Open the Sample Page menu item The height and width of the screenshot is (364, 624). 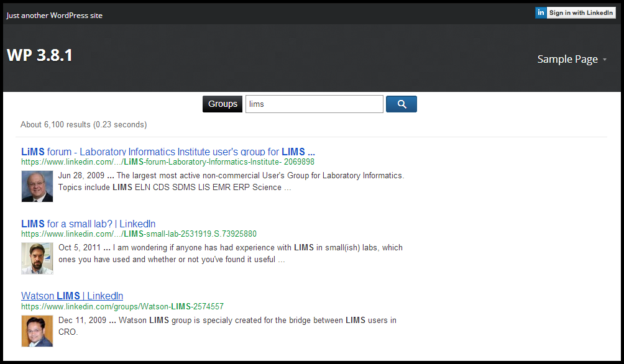567,59
